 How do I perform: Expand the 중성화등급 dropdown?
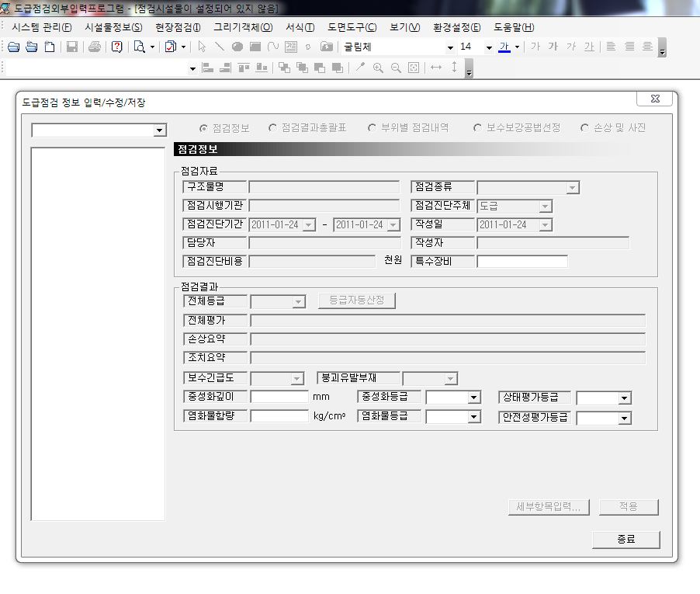point(473,398)
